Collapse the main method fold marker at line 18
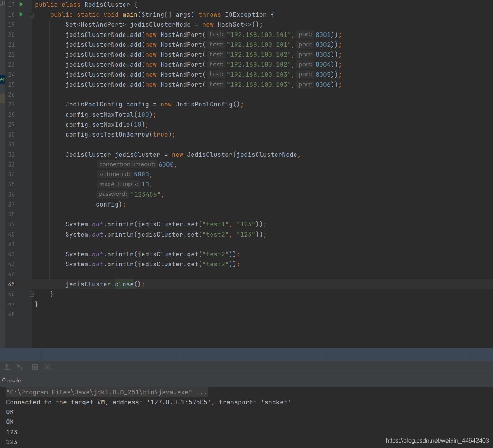The height and width of the screenshot is (448, 493). click(x=32, y=15)
